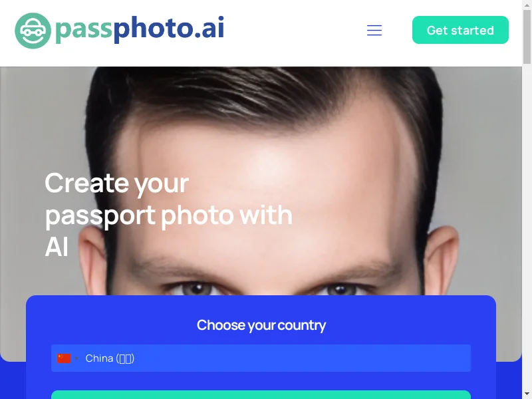Click the green smiling face logo icon
Viewport: 532px width, 399px height.
pos(33,31)
